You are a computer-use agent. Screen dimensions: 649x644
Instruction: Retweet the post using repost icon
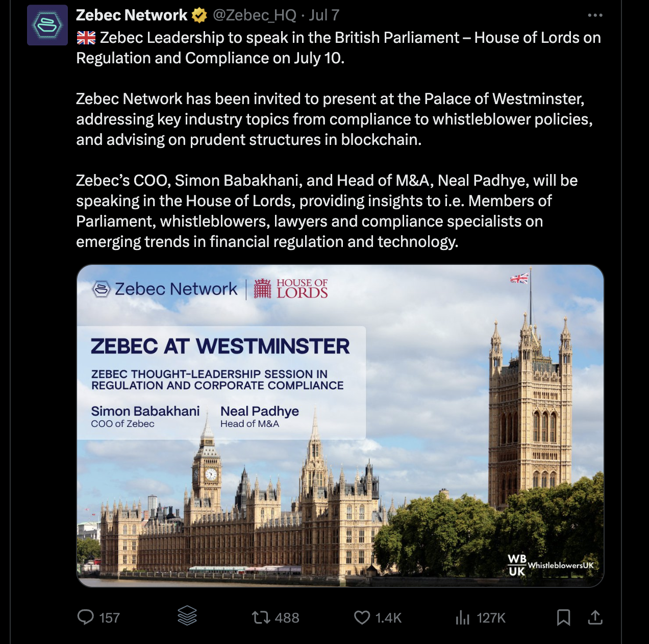pyautogui.click(x=261, y=617)
